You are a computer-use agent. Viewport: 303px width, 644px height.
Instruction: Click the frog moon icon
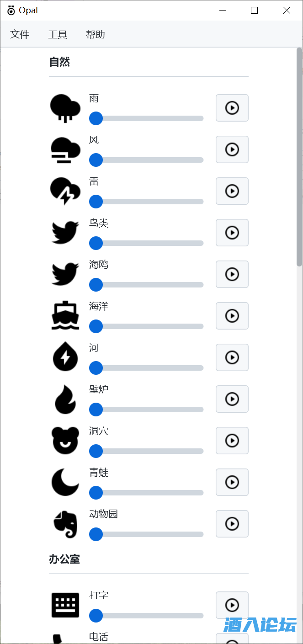65,483
